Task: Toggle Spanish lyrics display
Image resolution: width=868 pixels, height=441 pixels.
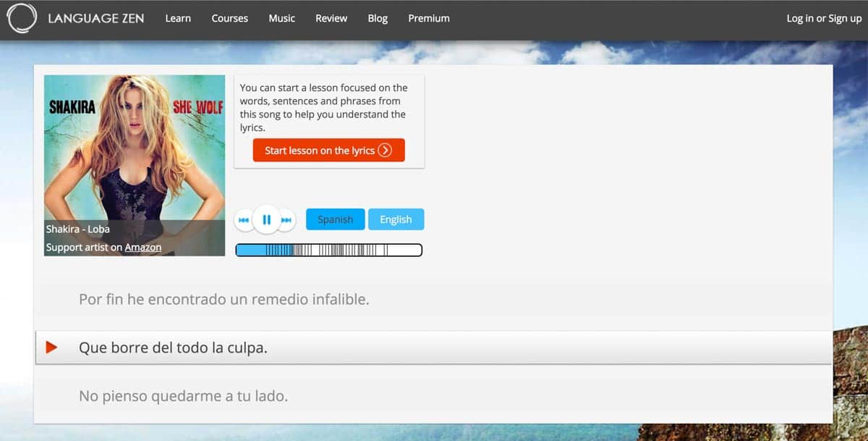Action: tap(335, 219)
